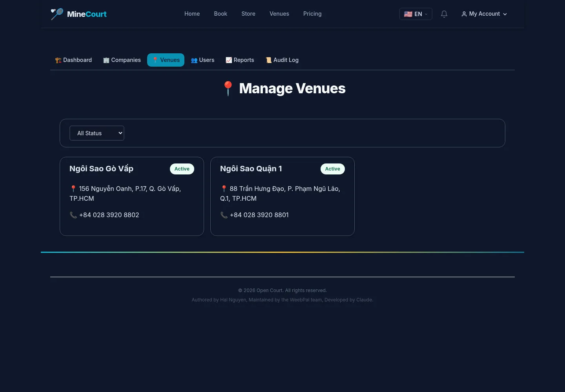
Task: Open the Store navigation item
Action: coord(248,14)
